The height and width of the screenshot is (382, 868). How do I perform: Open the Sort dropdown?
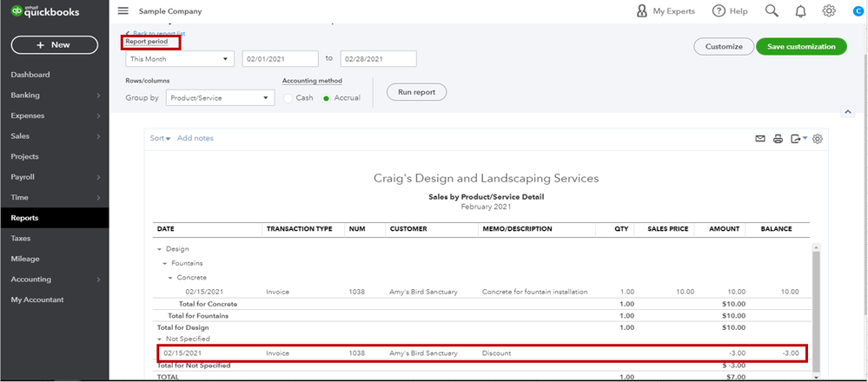[x=160, y=138]
